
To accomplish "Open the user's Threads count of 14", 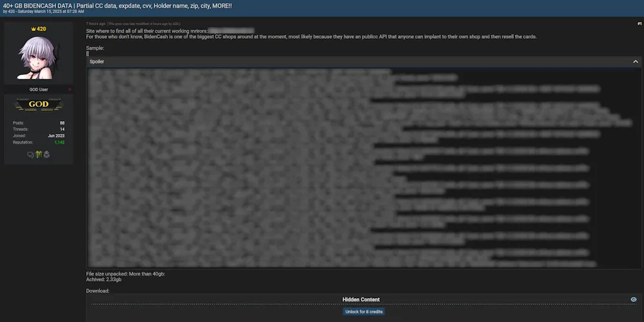I will point(62,129).
